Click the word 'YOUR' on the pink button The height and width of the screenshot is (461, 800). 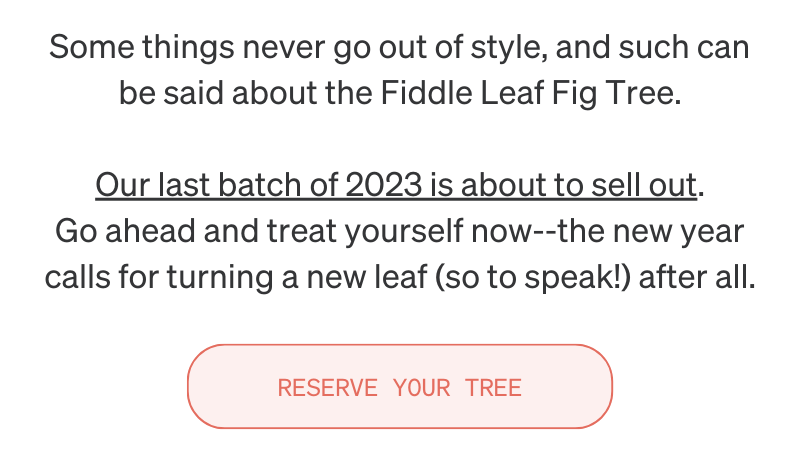(422, 388)
